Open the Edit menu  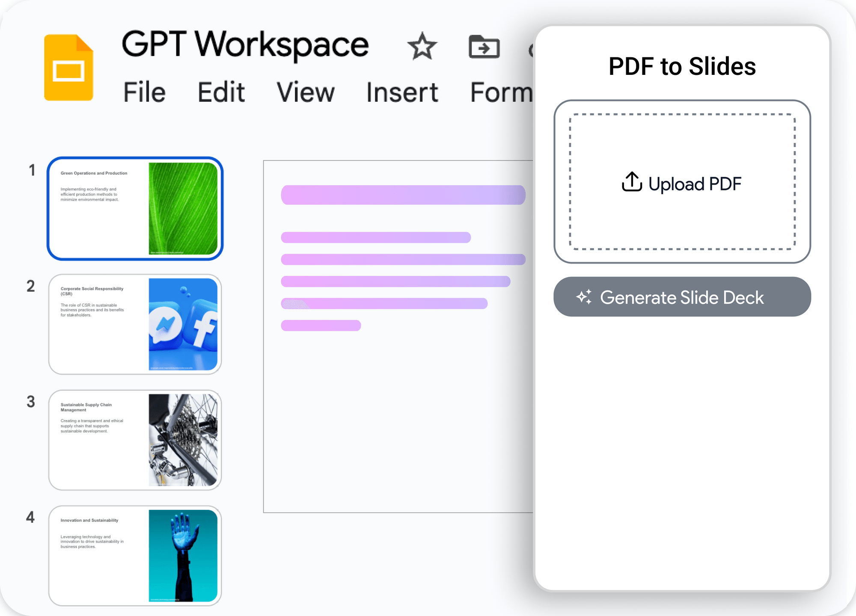tap(221, 92)
